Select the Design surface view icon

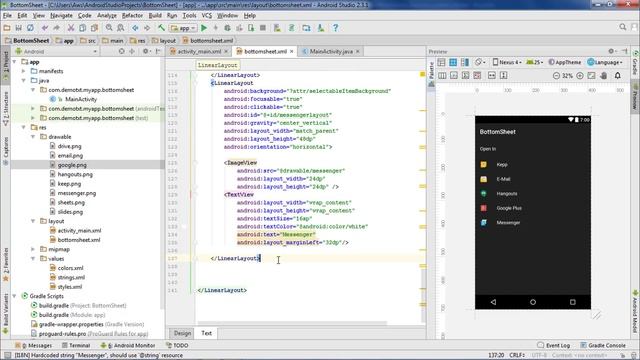tap(441, 62)
